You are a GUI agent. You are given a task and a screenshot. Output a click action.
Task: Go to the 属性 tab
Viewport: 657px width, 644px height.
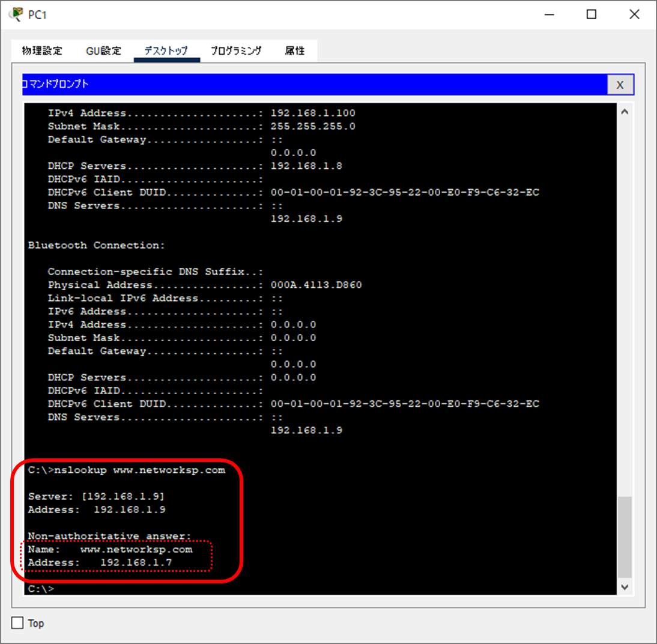point(294,50)
